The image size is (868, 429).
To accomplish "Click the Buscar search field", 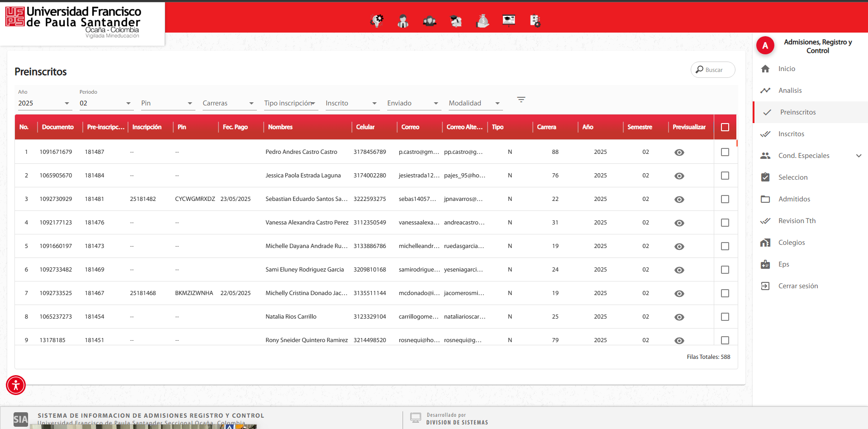I will pyautogui.click(x=713, y=70).
